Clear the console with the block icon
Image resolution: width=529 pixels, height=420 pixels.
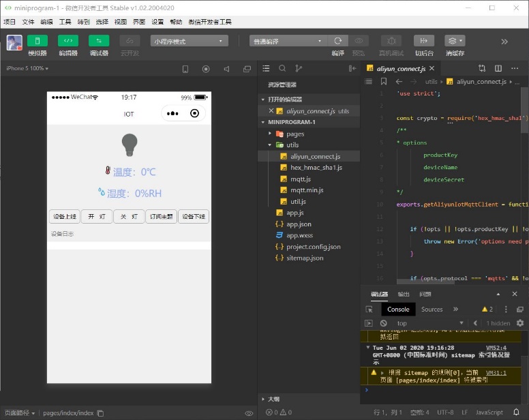click(384, 323)
